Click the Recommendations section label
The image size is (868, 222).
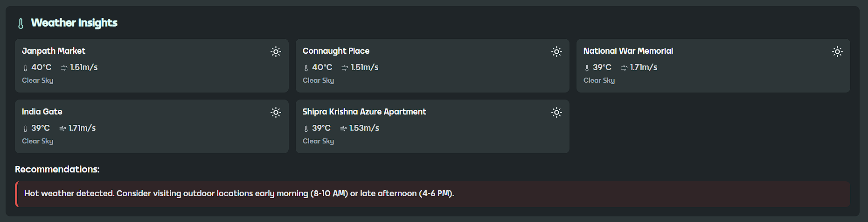coord(57,169)
